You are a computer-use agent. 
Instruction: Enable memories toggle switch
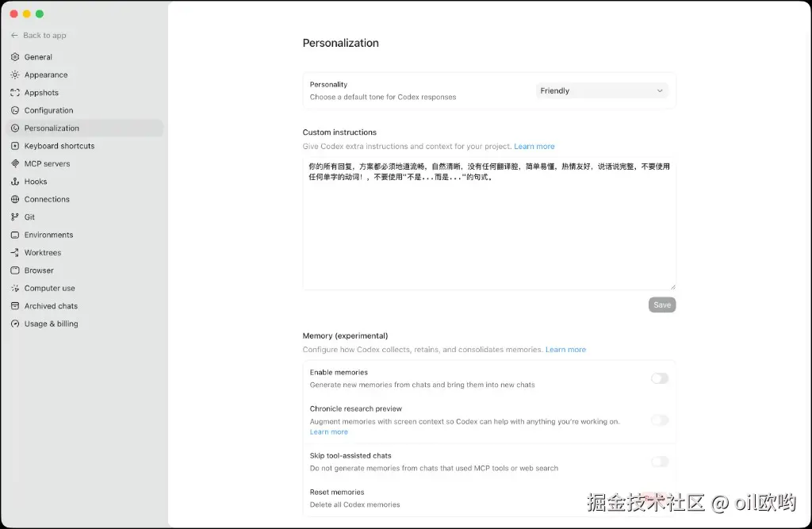(660, 378)
